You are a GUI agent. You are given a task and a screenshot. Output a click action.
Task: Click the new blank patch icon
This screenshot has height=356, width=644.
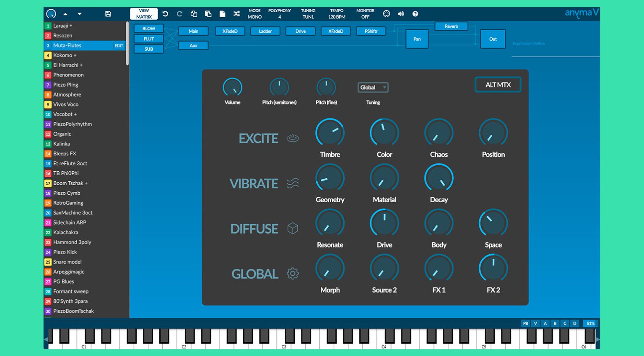click(222, 14)
